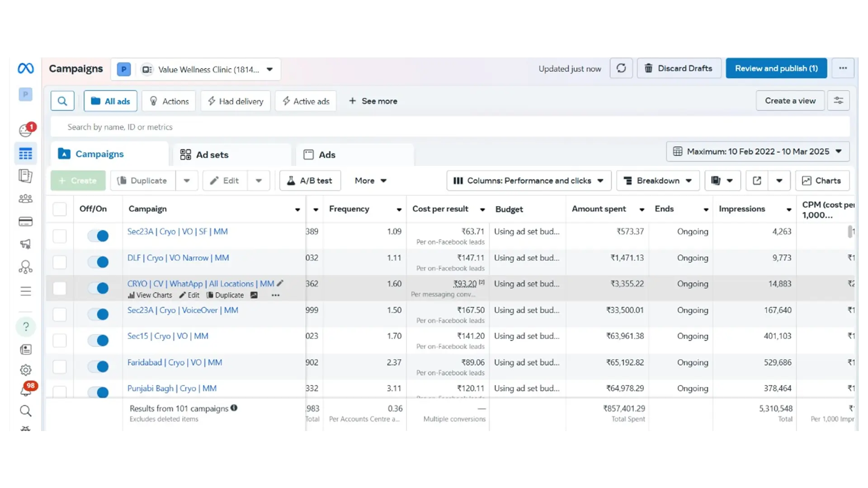Open the date range Maximum dropdown
The height and width of the screenshot is (488, 868).
pos(758,151)
